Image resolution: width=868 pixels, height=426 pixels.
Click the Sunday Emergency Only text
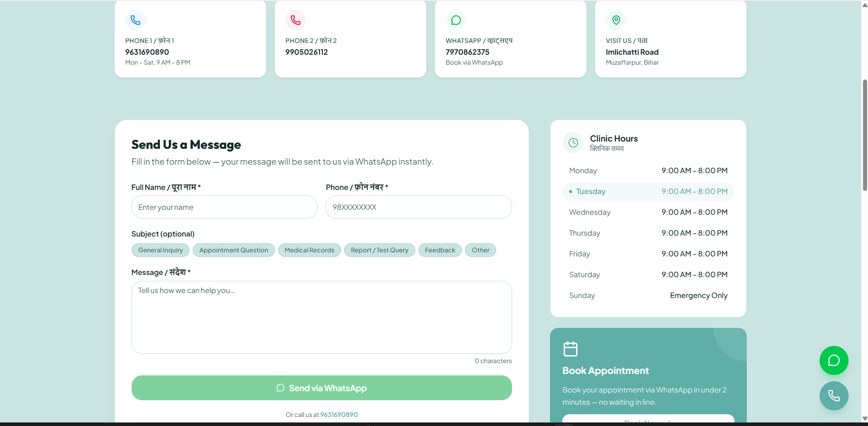pyautogui.click(x=698, y=295)
